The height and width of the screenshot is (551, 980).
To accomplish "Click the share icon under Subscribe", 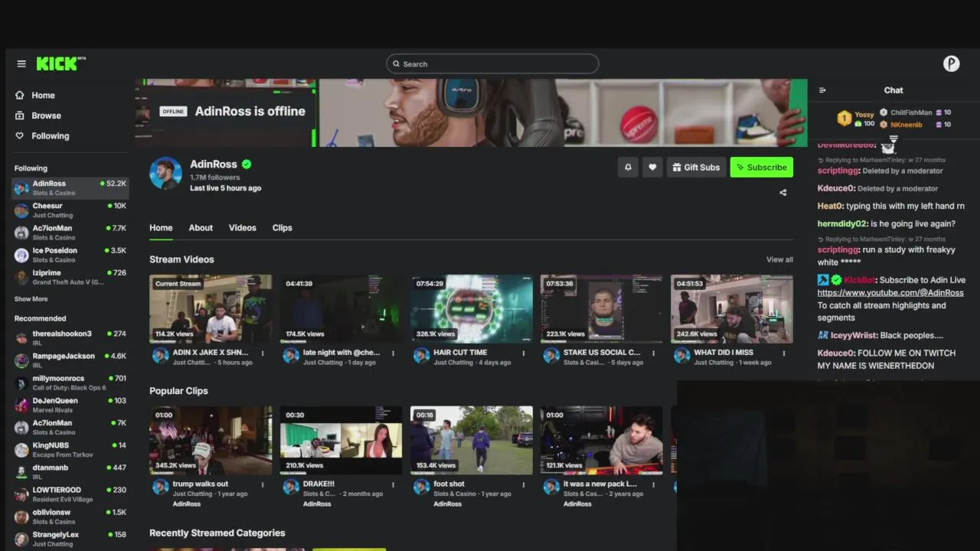I will 782,193.
